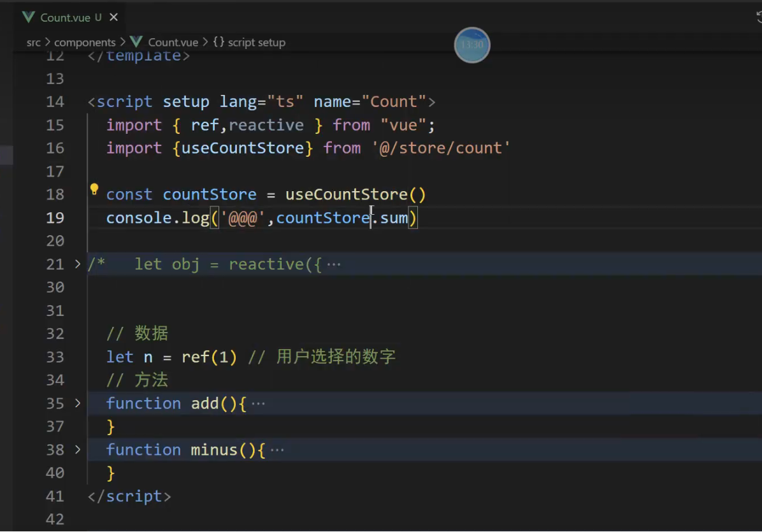Viewport: 762px width, 532px height.
Task: Click the 数据 comment on line 32
Action: pyautogui.click(x=151, y=333)
